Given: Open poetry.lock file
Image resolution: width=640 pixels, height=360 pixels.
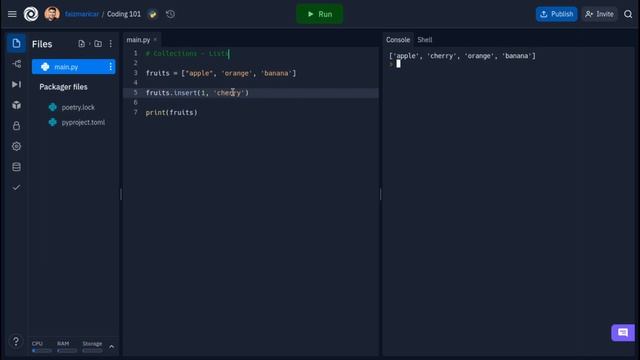Looking at the screenshot, I should click(78, 107).
